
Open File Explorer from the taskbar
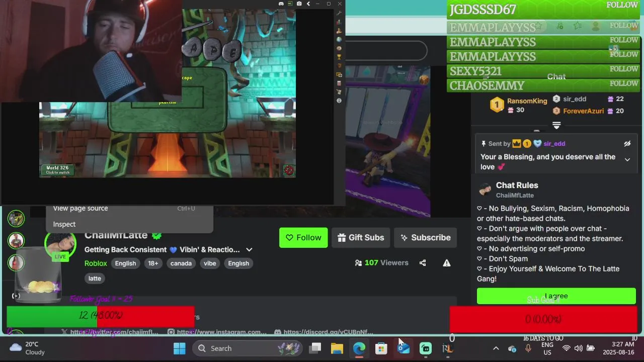(x=337, y=348)
